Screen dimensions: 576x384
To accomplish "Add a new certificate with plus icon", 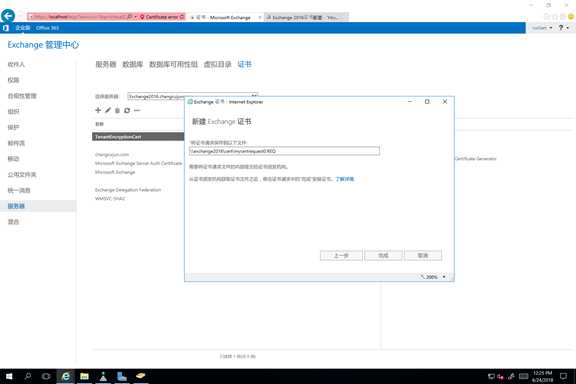I will tap(98, 110).
